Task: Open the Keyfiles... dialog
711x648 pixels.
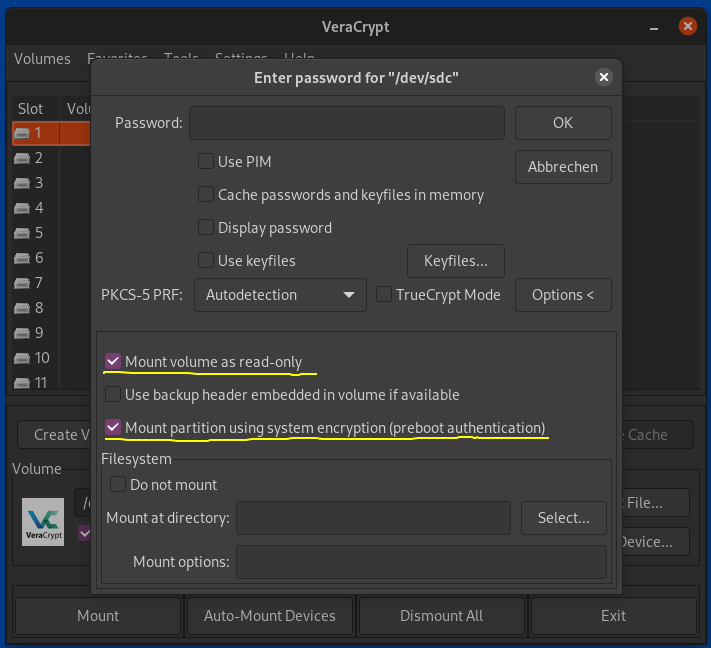Action: (x=456, y=261)
